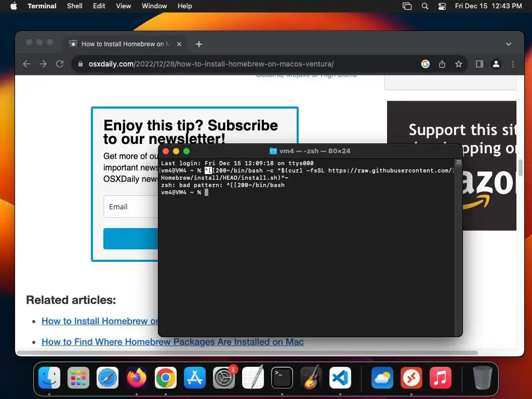The image size is (532, 399).
Task: Open Control Center in menu bar
Action: (442, 6)
